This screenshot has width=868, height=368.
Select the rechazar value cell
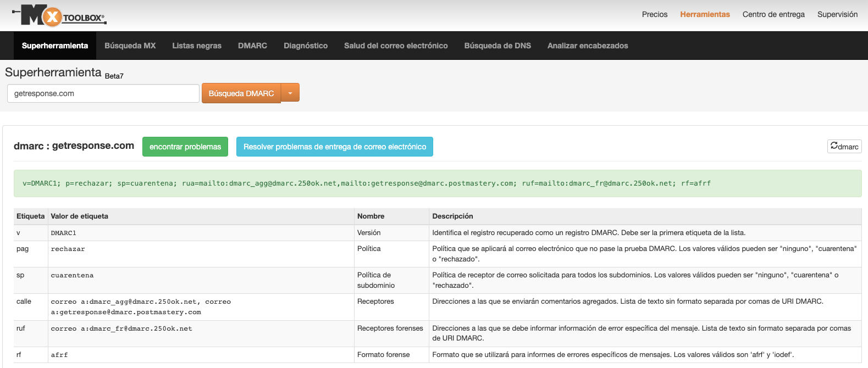point(201,254)
